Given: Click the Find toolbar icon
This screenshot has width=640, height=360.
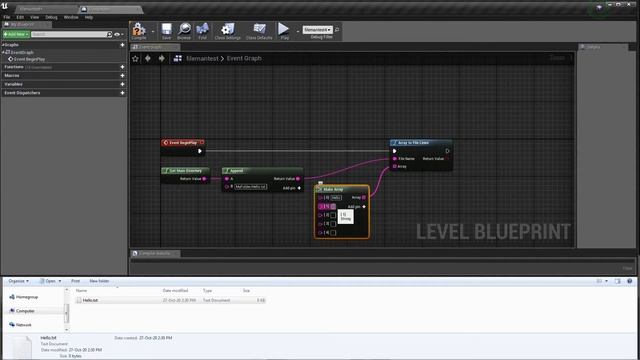Looking at the screenshot, I should [x=202, y=30].
